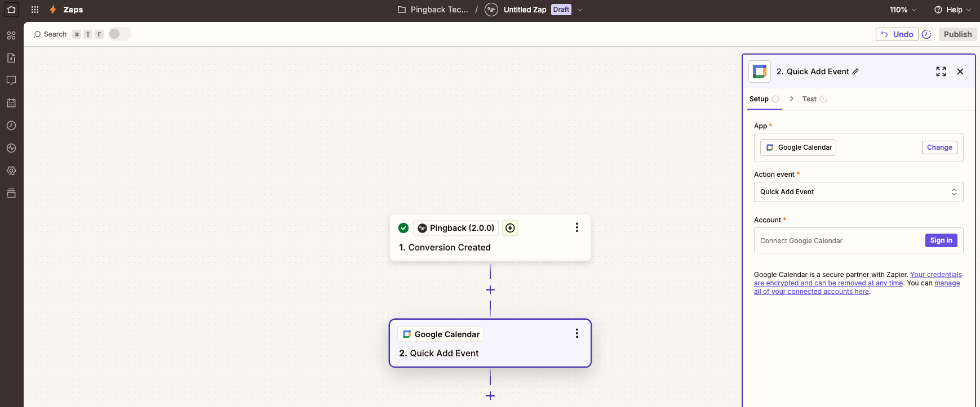Click the Google Calendar chip on step card
The height and width of the screenshot is (407, 980).
click(x=441, y=334)
